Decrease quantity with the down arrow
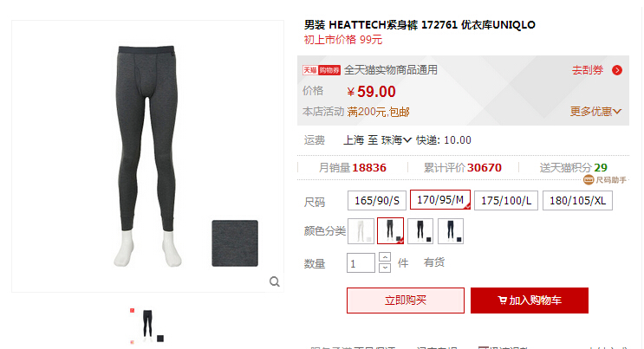Image resolution: width=644 pixels, height=349 pixels. [385, 268]
